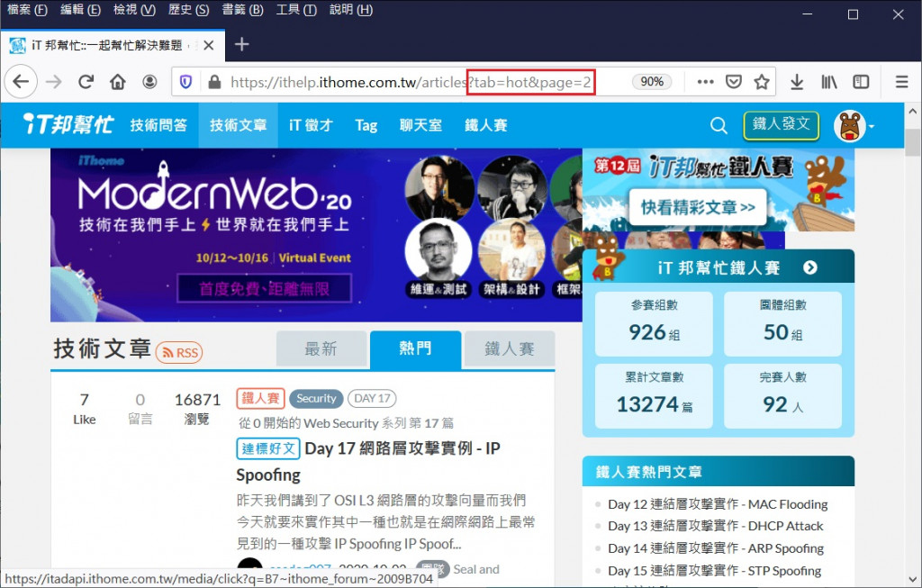Click the scrollbar down arrow

913,579
